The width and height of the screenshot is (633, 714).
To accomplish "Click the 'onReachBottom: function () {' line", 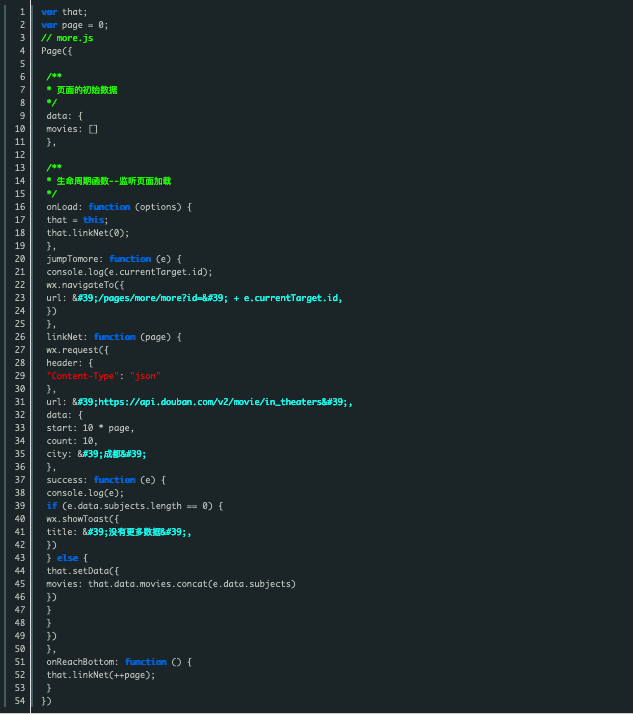I will (119, 662).
